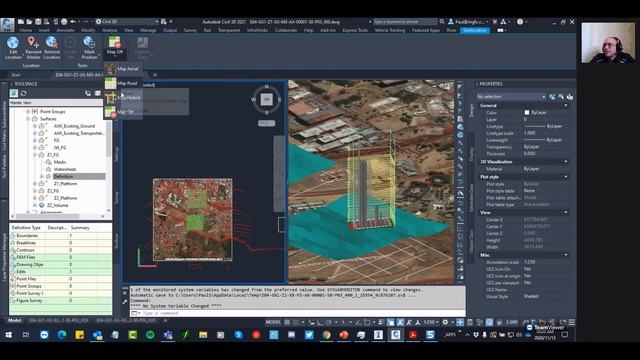Open the No selection dropdown in Properties
This screenshot has width=640, height=360.
coord(511,97)
